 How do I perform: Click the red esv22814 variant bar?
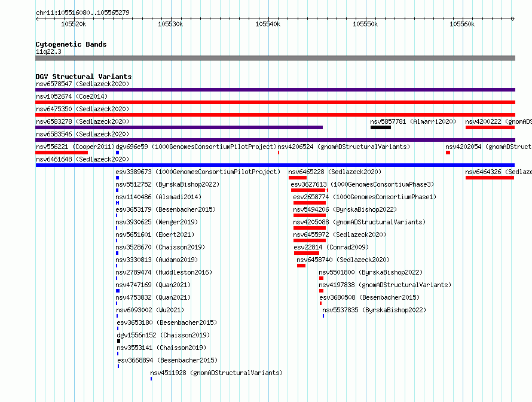307,253
